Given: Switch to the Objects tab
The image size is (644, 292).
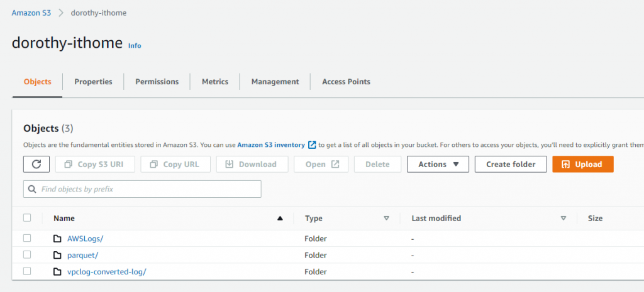Looking at the screenshot, I should click(37, 82).
